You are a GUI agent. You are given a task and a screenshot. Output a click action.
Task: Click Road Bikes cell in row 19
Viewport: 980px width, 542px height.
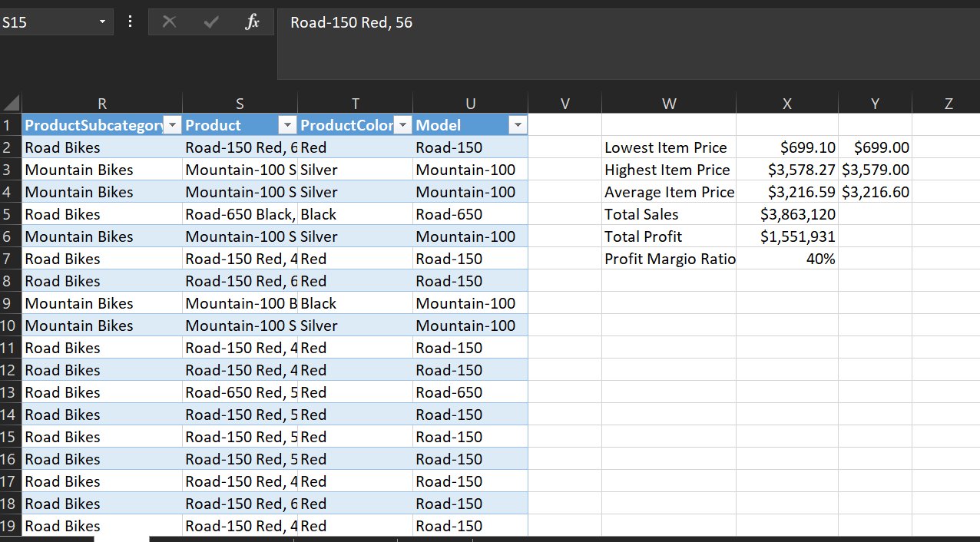[x=102, y=526]
